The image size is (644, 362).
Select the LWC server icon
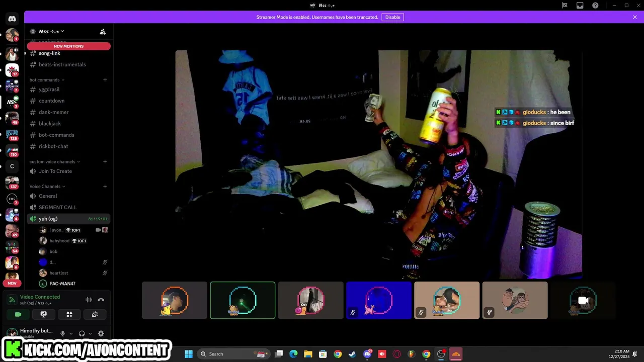point(12,199)
